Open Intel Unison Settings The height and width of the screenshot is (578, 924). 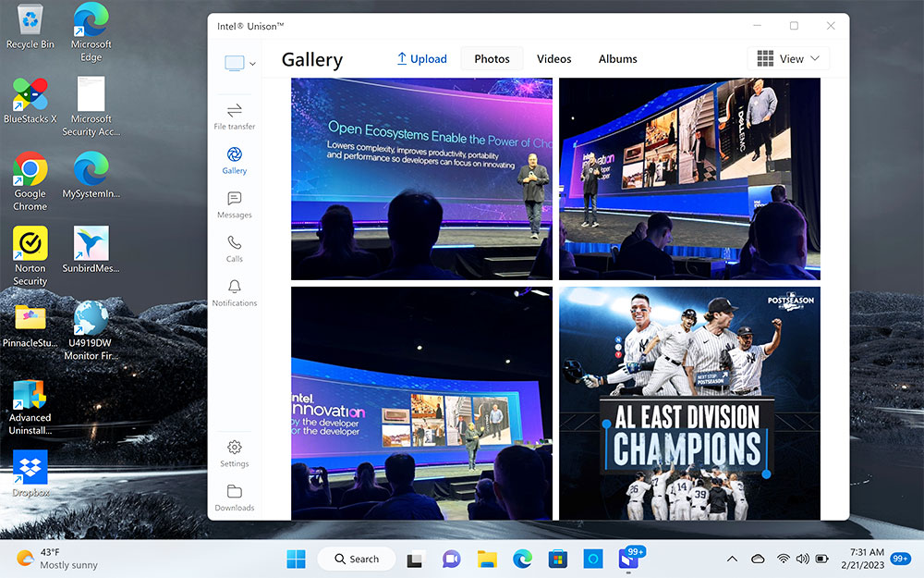pyautogui.click(x=234, y=453)
